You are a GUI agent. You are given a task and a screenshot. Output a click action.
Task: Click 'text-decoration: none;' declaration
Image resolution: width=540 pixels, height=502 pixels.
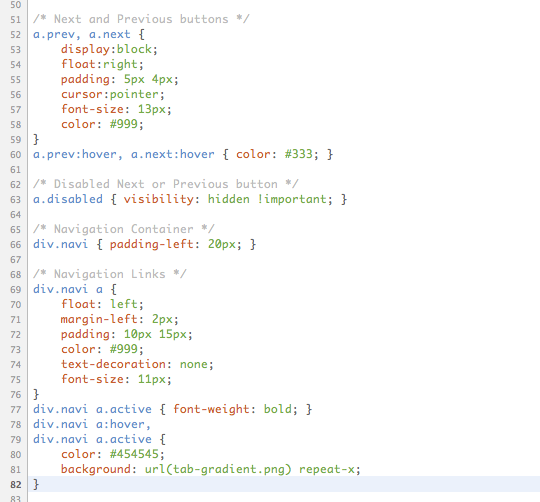click(137, 364)
